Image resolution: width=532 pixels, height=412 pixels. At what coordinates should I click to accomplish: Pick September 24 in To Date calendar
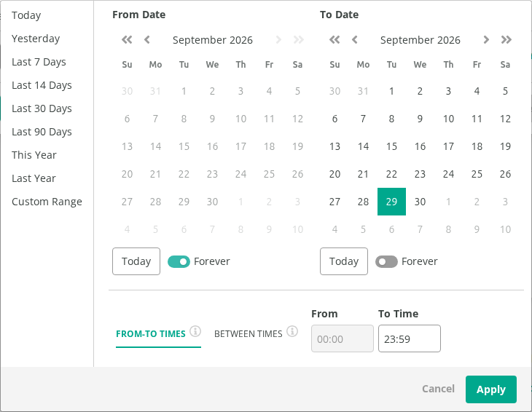click(448, 174)
